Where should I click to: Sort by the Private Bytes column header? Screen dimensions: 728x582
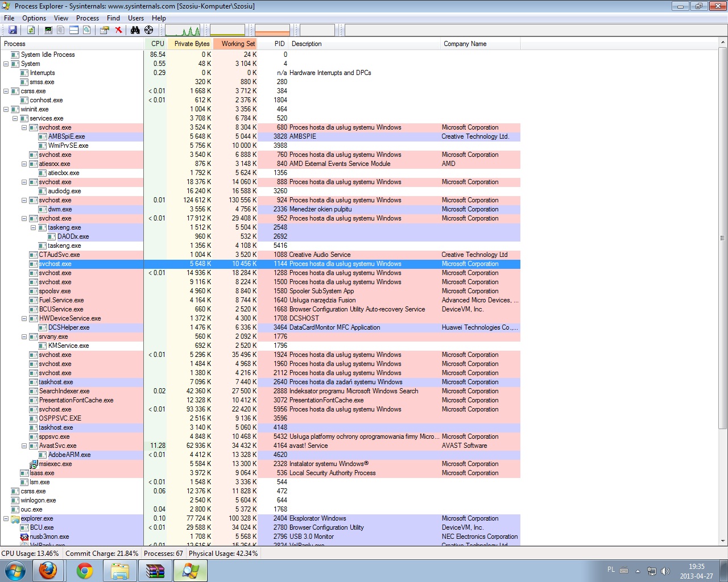point(190,44)
